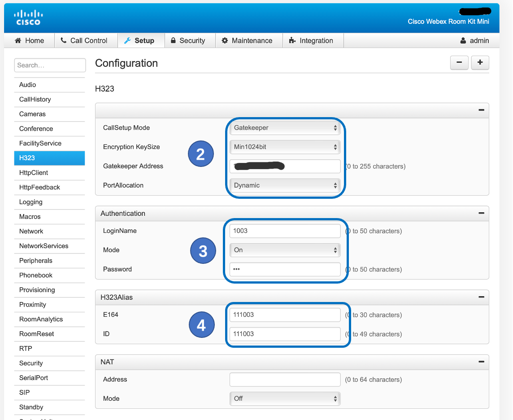Viewport: 513px width, 420px height.
Task: Click the Cisco logo in the header
Action: (x=28, y=17)
